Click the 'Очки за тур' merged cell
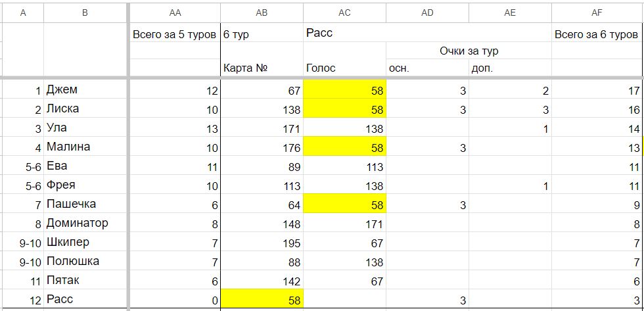This screenshot has height=311, width=644. [x=469, y=51]
